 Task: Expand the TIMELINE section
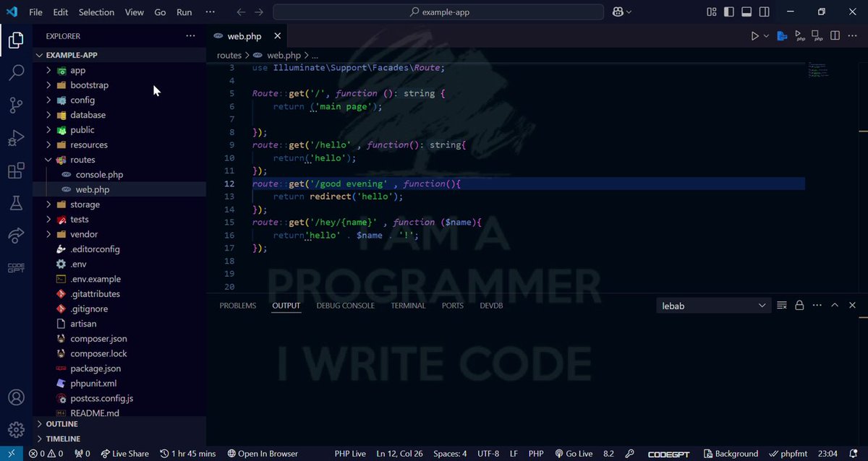click(x=119, y=439)
